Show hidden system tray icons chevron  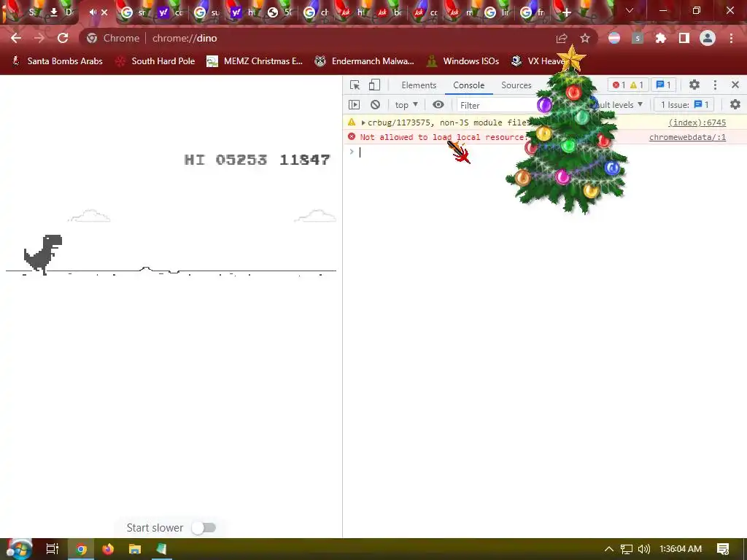pyautogui.click(x=609, y=549)
